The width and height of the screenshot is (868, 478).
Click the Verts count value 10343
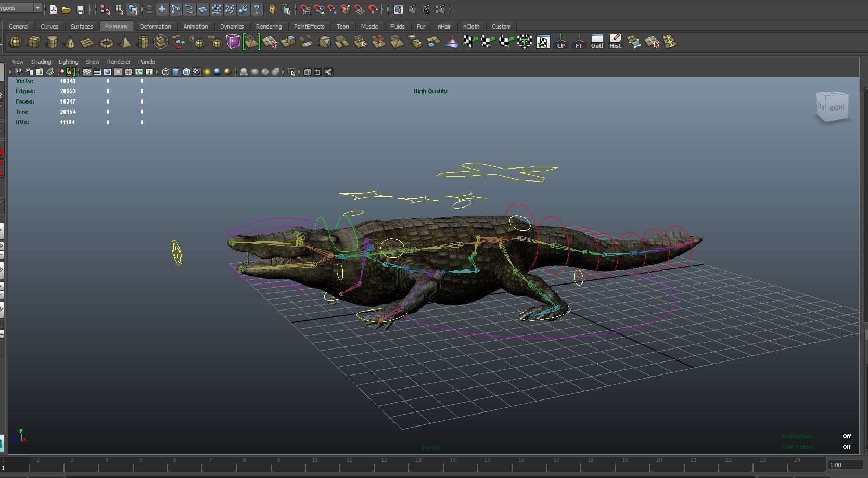pyautogui.click(x=68, y=81)
